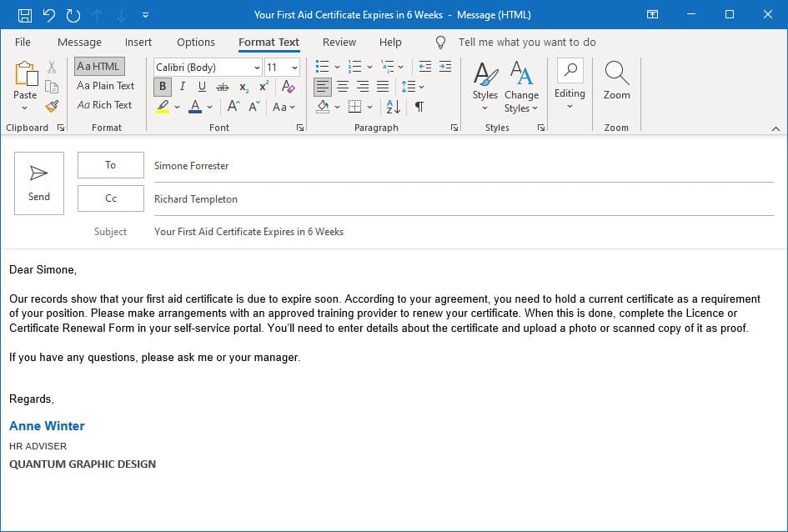788x532 pixels.
Task: Toggle Superscript formatting
Action: [x=264, y=87]
